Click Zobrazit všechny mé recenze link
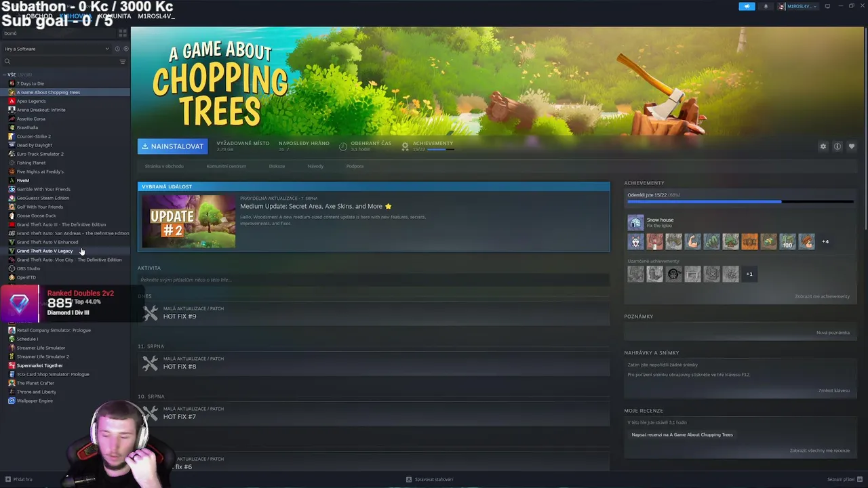 (819, 451)
